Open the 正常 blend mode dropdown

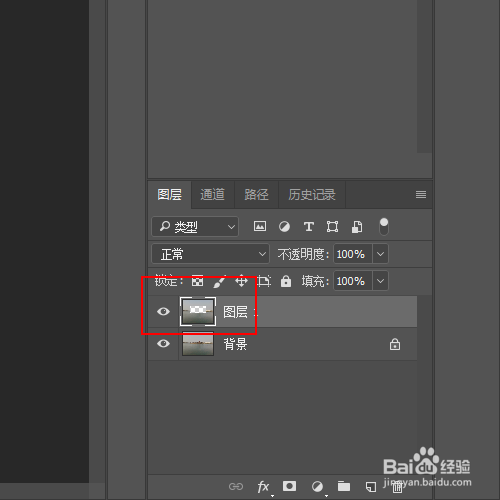pos(210,254)
